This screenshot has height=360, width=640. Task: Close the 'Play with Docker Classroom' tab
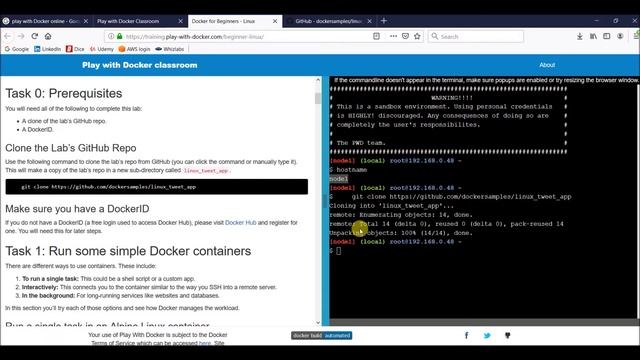tap(180, 21)
